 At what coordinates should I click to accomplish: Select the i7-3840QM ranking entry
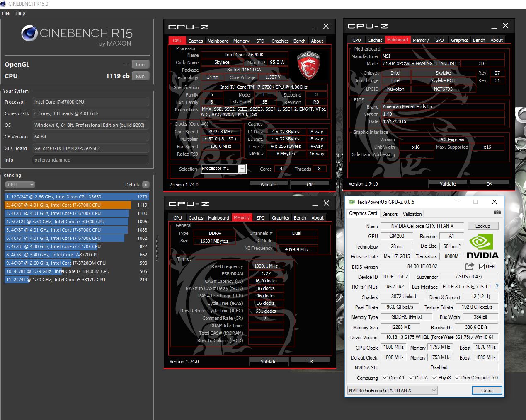77,271
